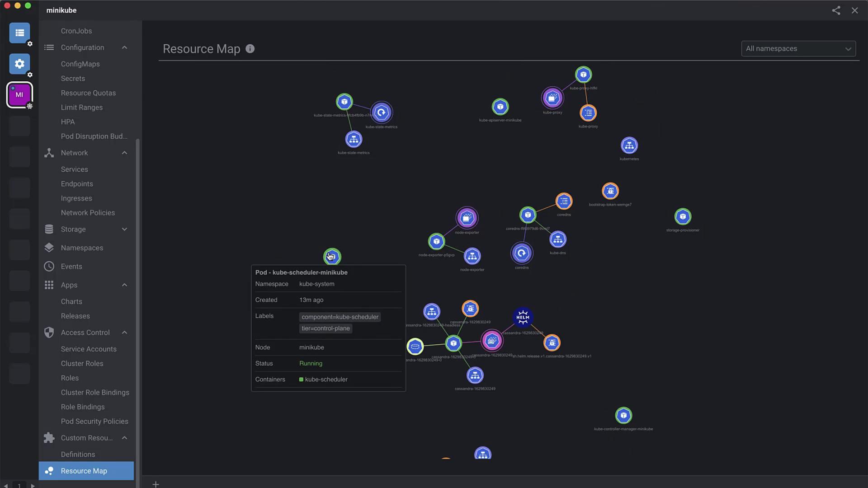Select the kube-apiserver-minikube pod node
The width and height of the screenshot is (868, 488).
[x=500, y=107]
